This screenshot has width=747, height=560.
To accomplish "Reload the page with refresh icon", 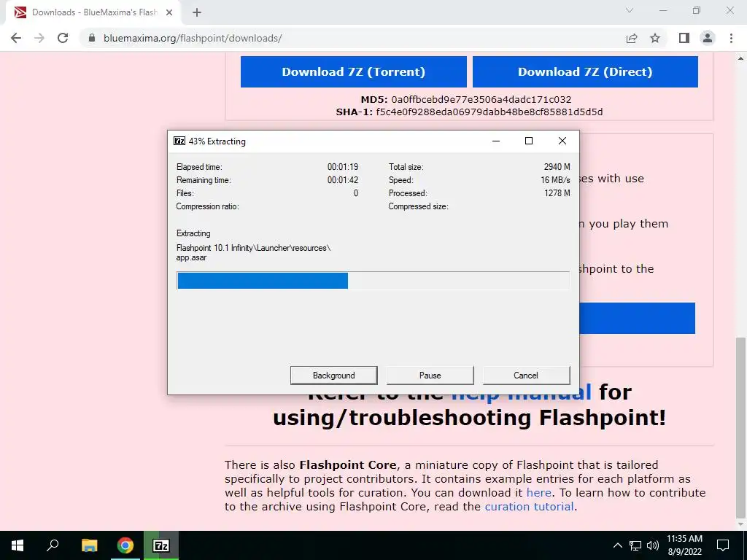I will coord(63,38).
